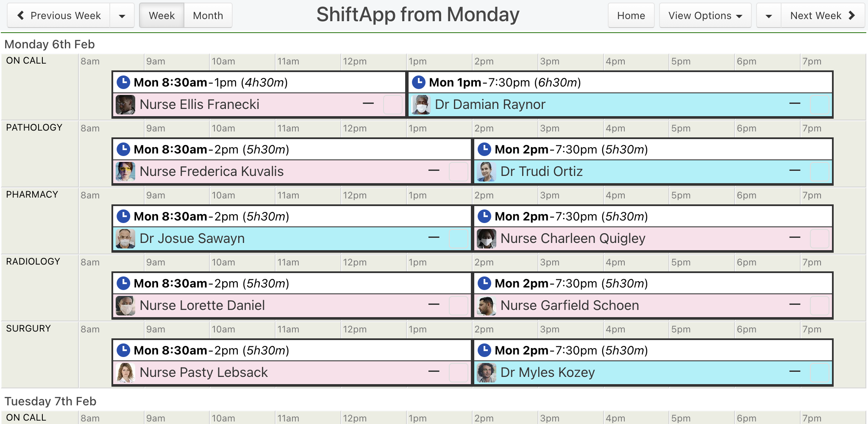Click minus icon beside Nurse Lorette Daniel
Image resolution: width=868 pixels, height=424 pixels.
pyautogui.click(x=434, y=304)
